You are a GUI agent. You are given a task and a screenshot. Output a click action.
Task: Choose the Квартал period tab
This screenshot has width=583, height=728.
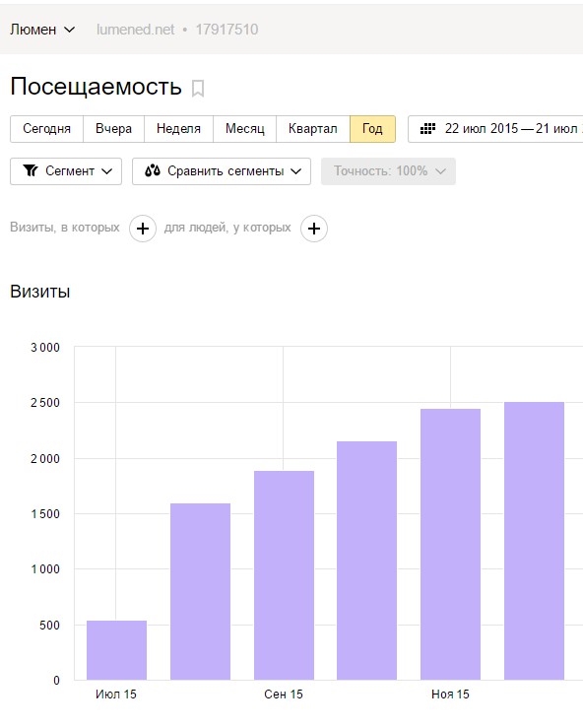point(313,129)
